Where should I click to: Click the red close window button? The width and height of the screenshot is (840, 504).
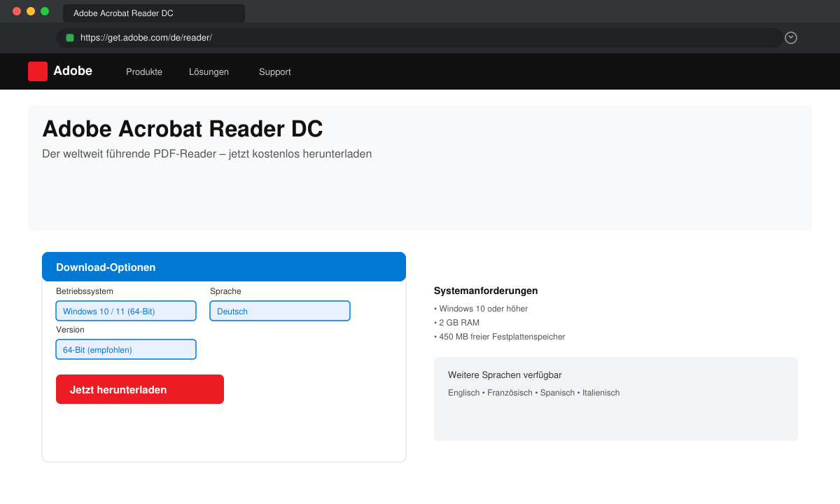click(x=17, y=11)
